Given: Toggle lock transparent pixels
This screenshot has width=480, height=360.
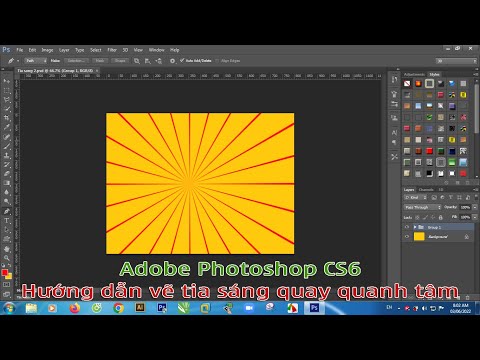Looking at the screenshot, I should (x=417, y=217).
